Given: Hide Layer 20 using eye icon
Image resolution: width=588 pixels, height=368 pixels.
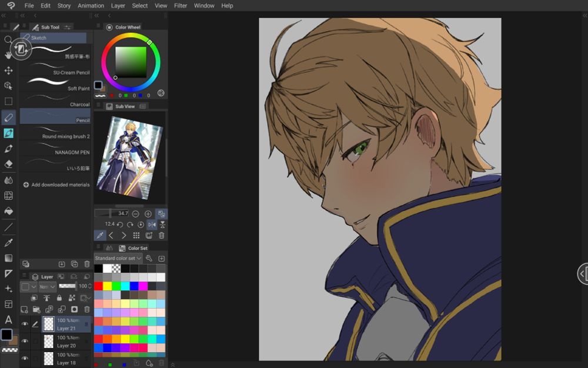Looking at the screenshot, I should coord(25,341).
